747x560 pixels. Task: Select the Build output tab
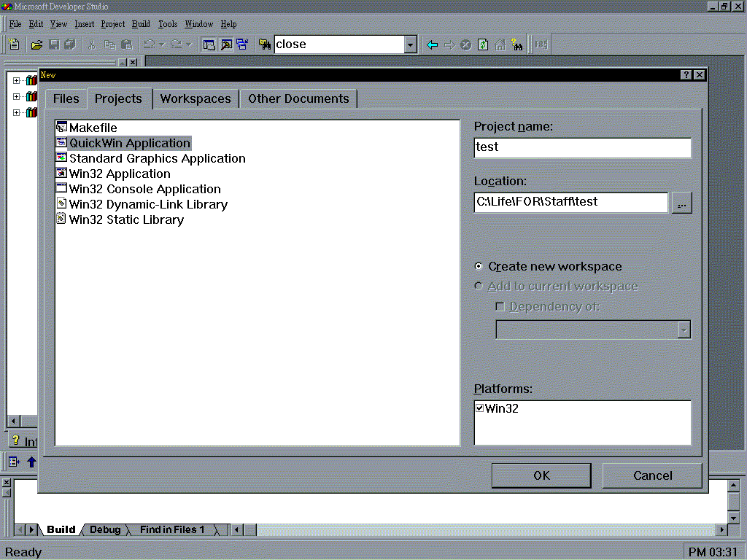pyautogui.click(x=61, y=529)
